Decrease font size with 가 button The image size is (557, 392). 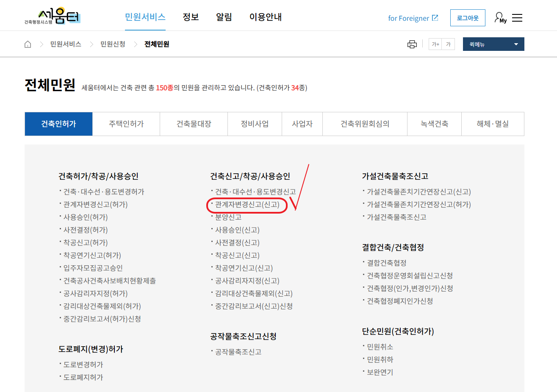(x=448, y=44)
